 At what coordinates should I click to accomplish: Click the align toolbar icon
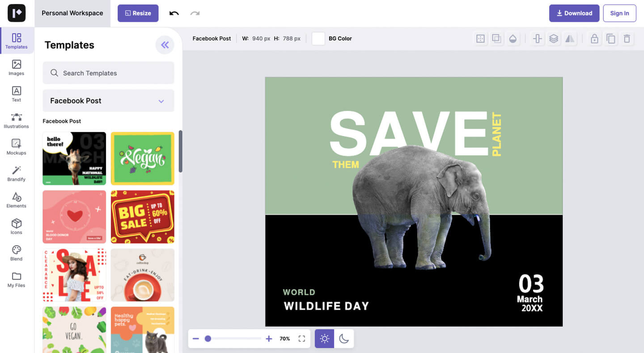538,38
